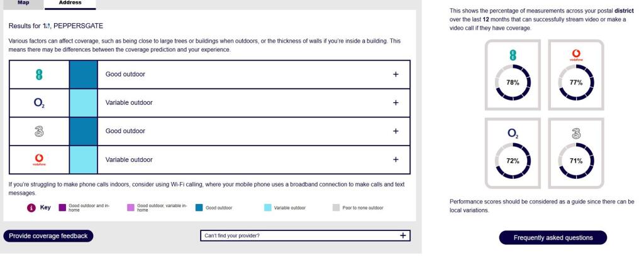This screenshot has height=258, width=644.
Task: Expand the EE Good outdoor row
Action: tap(396, 74)
